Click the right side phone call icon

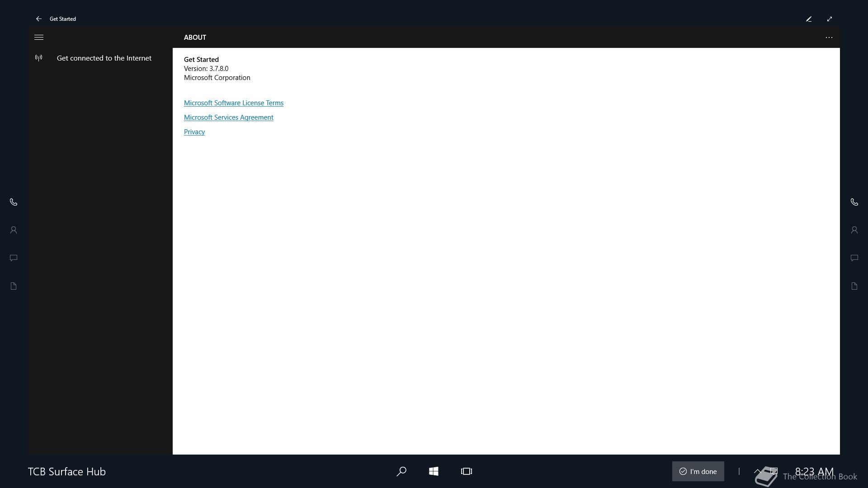pos(854,202)
